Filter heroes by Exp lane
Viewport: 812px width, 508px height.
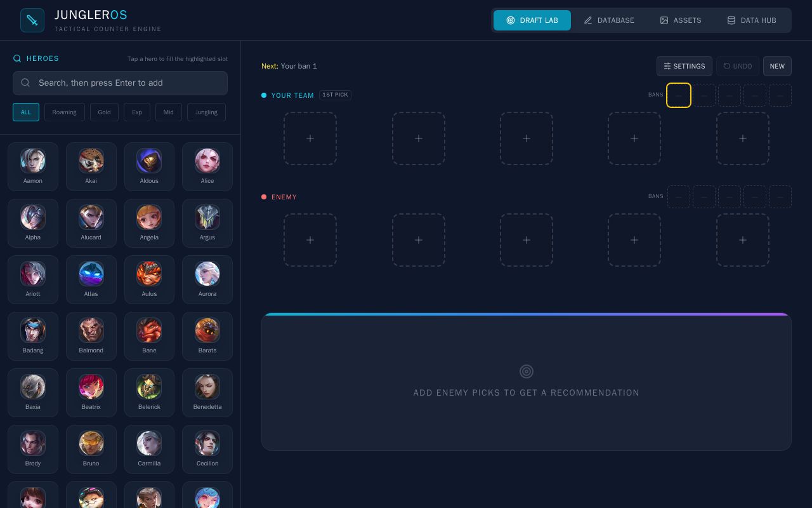137,112
